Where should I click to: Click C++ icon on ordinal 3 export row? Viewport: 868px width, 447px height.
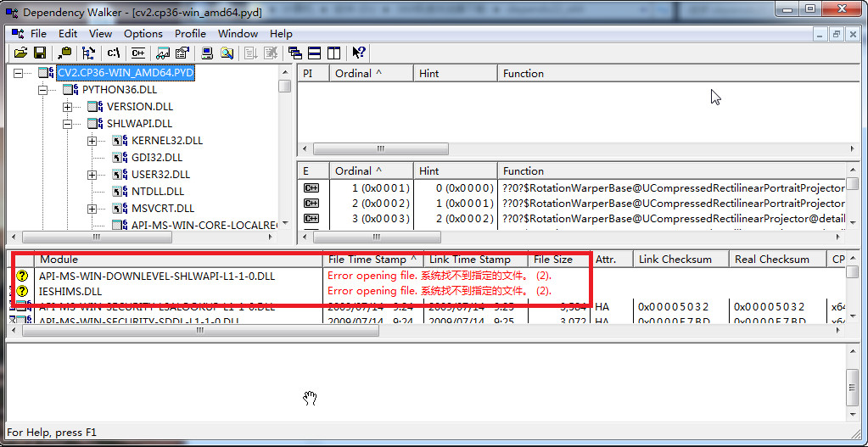coord(311,219)
